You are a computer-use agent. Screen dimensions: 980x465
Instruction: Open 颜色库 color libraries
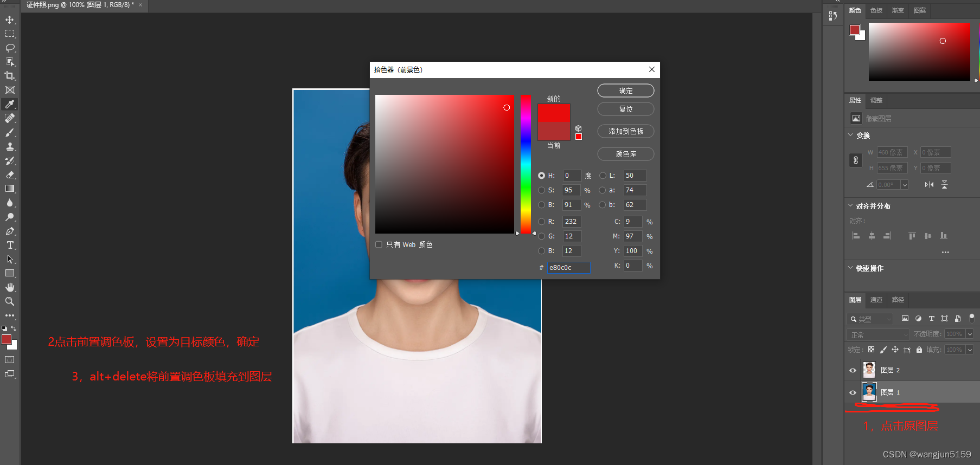(x=626, y=154)
